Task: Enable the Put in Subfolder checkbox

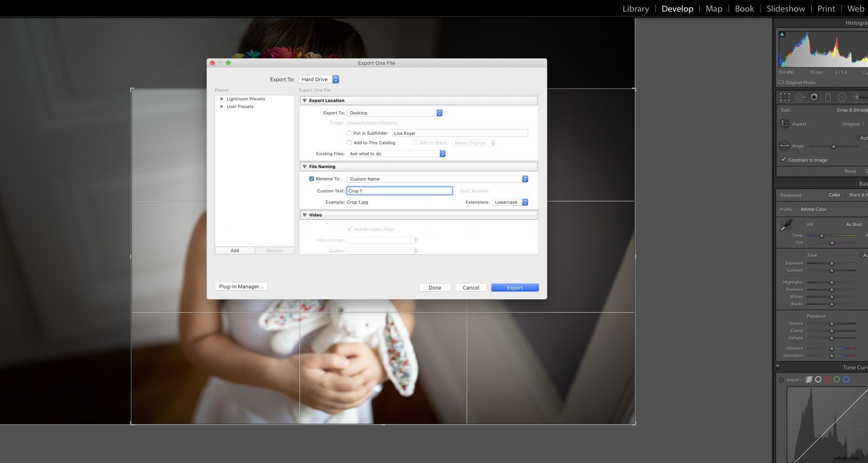Action: (349, 133)
